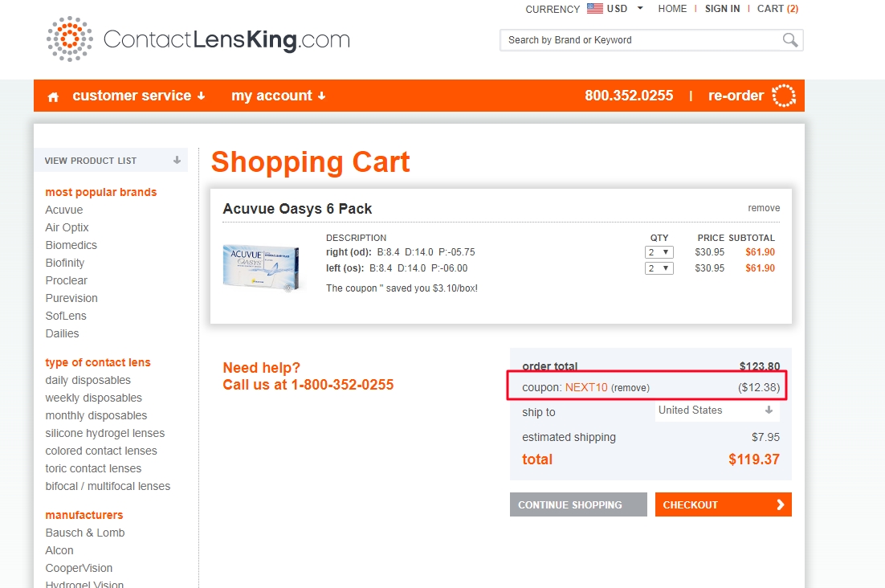Image resolution: width=885 pixels, height=588 pixels.
Task: Select monthly disposables lens type
Action: click(96, 415)
